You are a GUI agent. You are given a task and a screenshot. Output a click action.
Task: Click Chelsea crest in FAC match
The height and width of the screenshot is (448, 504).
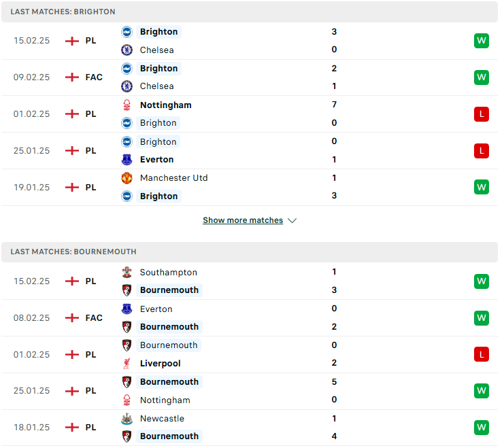coord(128,87)
